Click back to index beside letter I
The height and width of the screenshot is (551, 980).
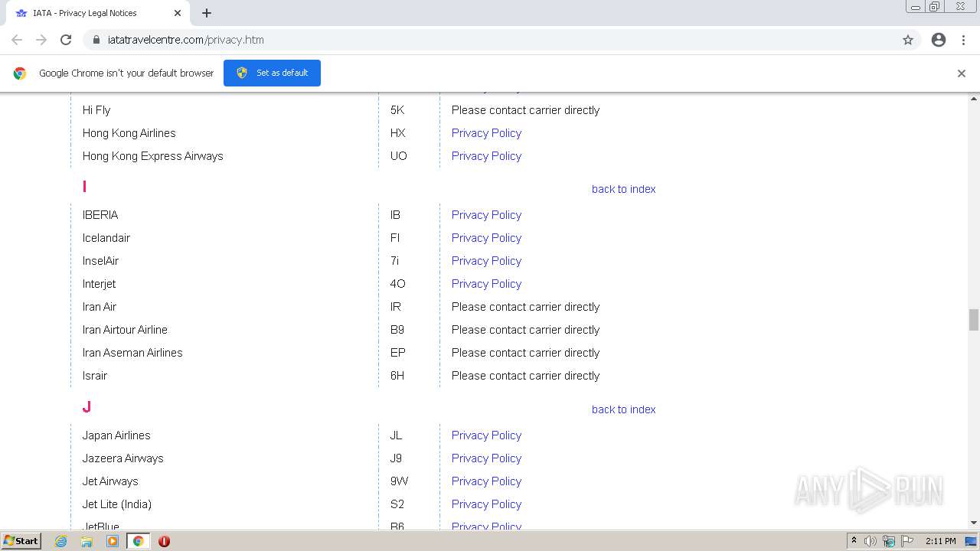click(x=624, y=189)
